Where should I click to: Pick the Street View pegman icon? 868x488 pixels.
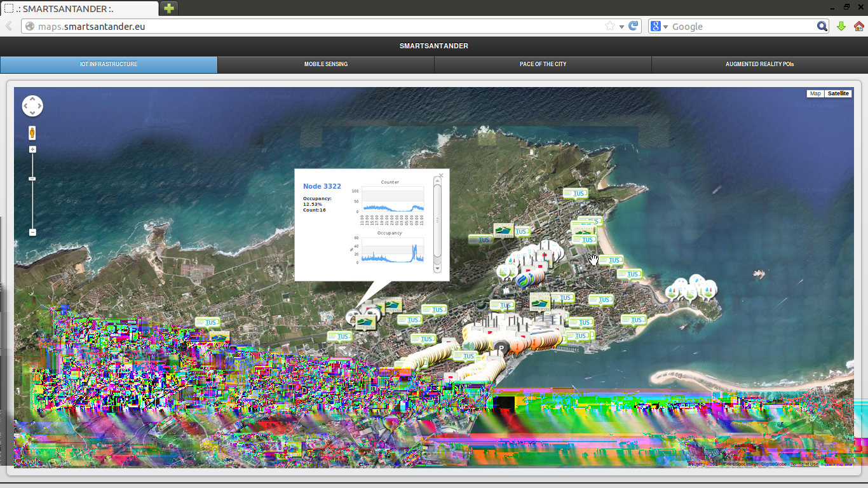pyautogui.click(x=32, y=133)
